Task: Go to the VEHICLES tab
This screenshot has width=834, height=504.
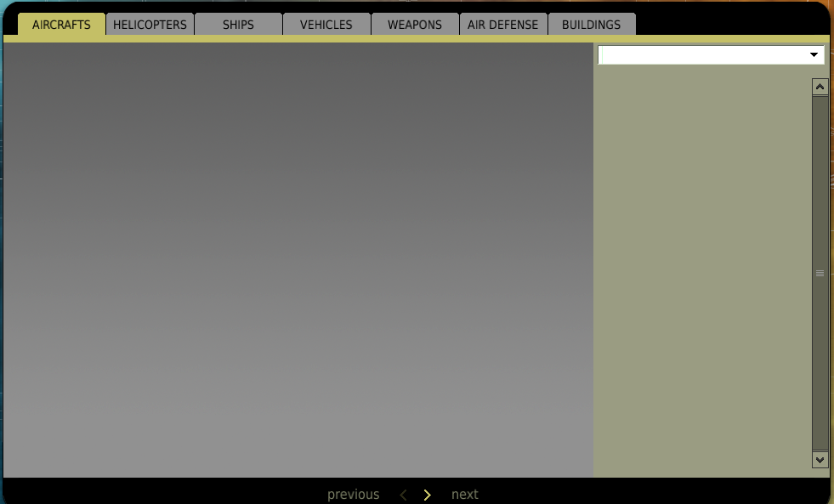Action: [326, 25]
